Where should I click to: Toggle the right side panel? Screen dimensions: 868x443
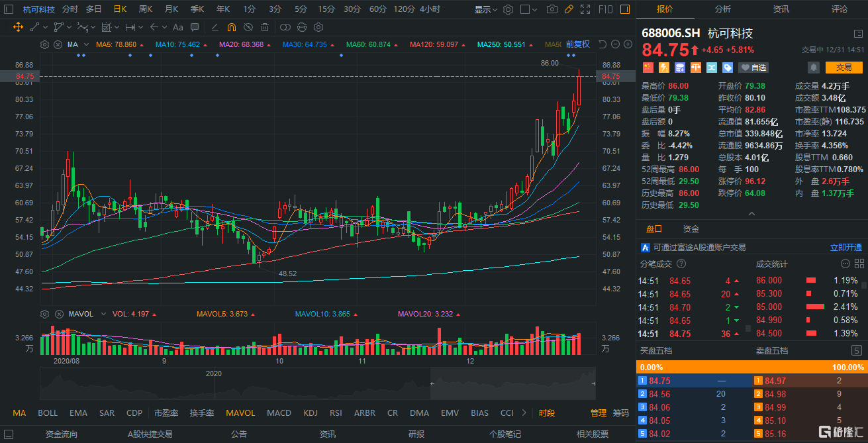[x=624, y=9]
